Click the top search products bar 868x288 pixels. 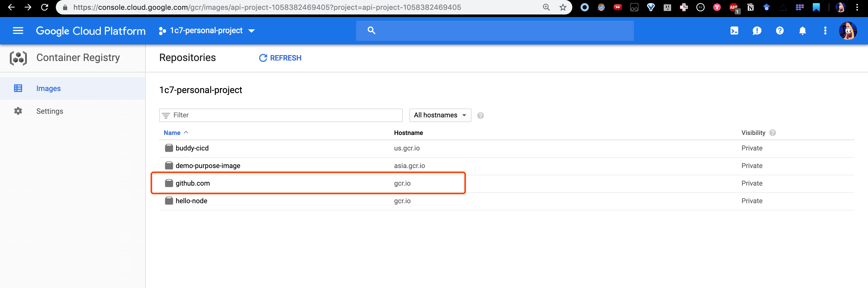(494, 31)
